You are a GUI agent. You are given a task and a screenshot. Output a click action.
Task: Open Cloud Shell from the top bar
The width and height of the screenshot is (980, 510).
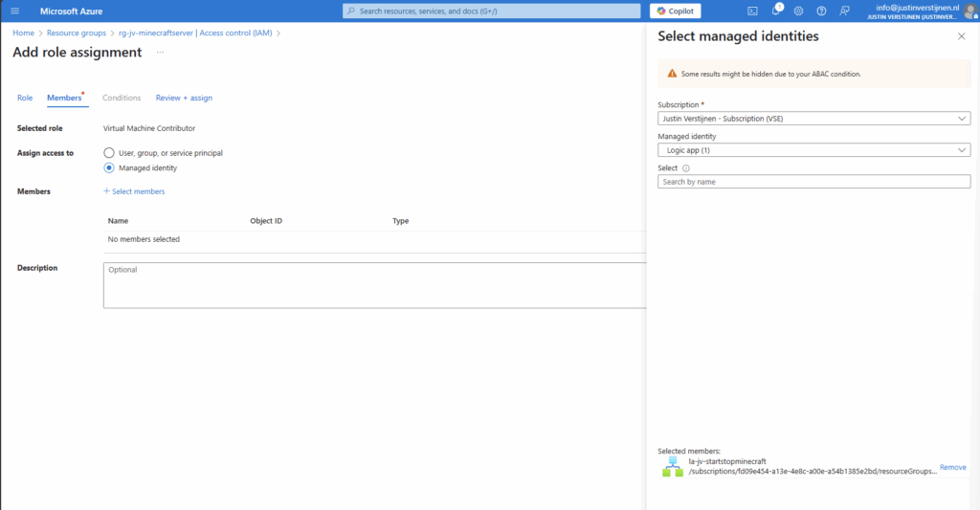click(752, 11)
